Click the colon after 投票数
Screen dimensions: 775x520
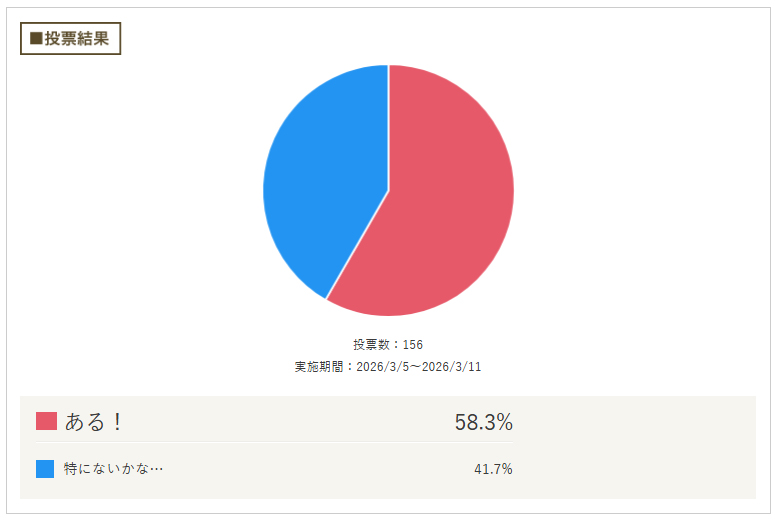[x=396, y=345]
